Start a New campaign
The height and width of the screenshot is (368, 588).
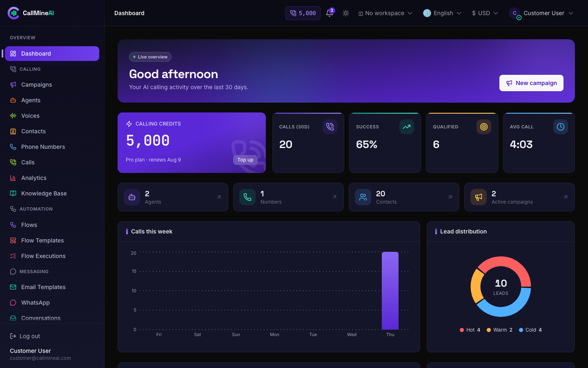[531, 83]
